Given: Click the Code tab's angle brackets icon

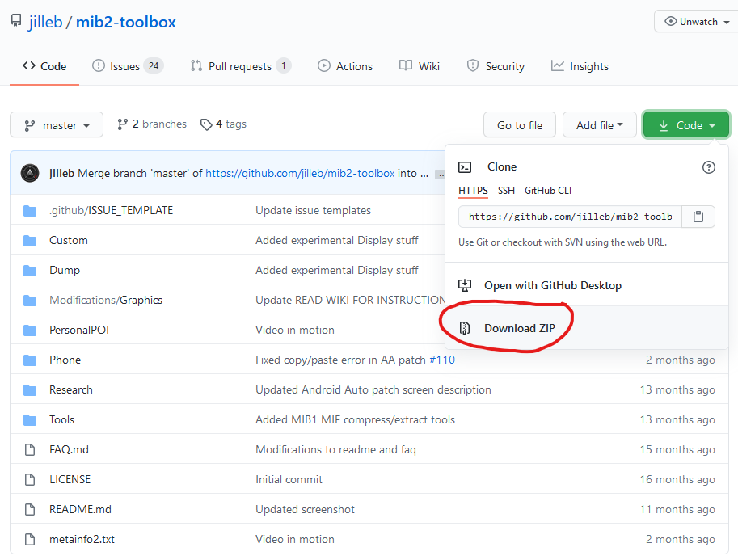Looking at the screenshot, I should [27, 65].
